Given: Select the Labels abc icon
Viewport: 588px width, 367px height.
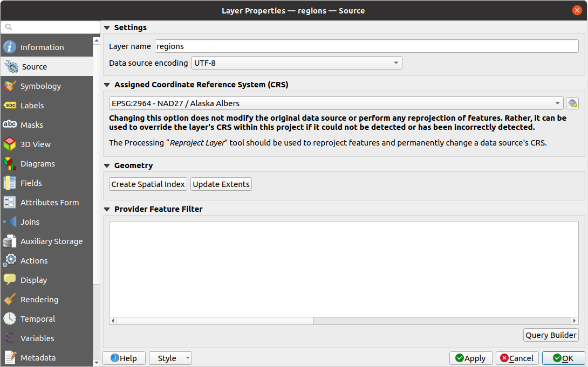Looking at the screenshot, I should coord(10,106).
